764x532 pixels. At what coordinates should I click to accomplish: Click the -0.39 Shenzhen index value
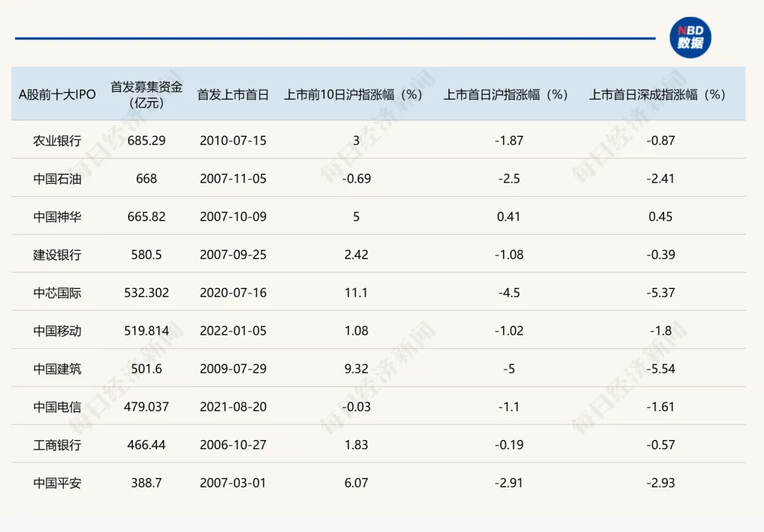[661, 255]
